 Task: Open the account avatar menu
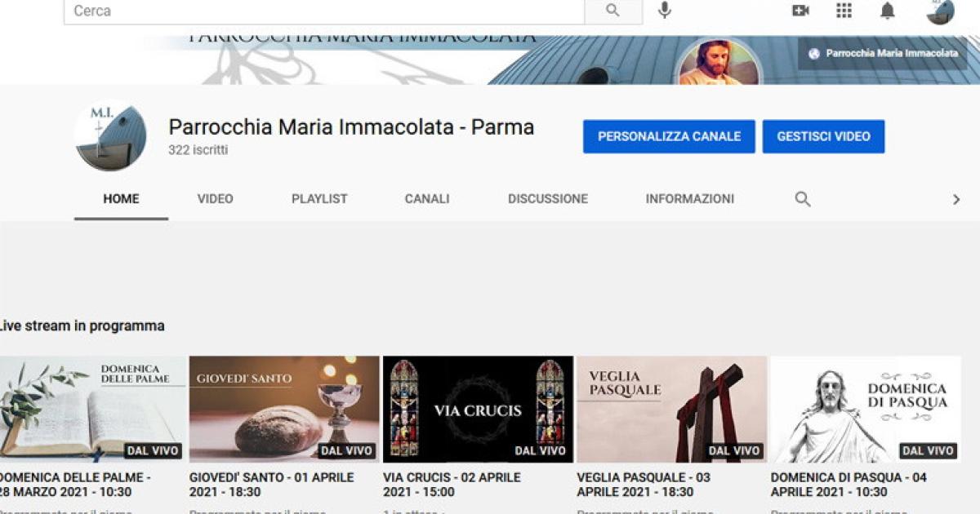(940, 11)
